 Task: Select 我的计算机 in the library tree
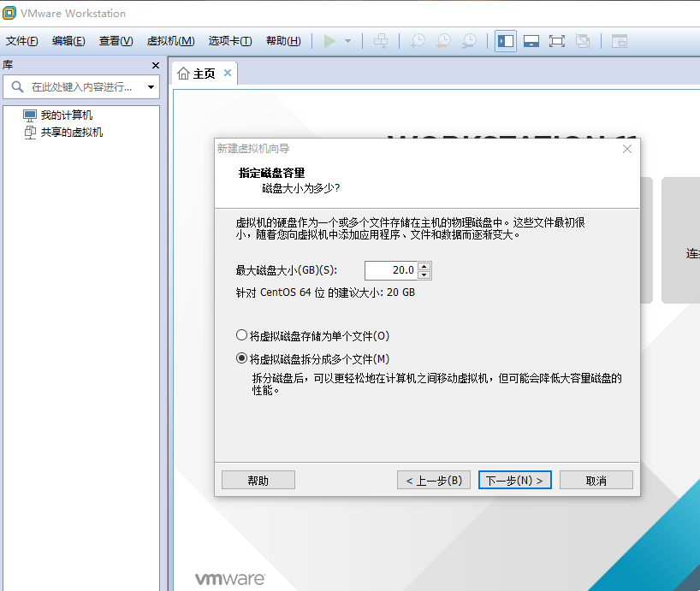(67, 115)
